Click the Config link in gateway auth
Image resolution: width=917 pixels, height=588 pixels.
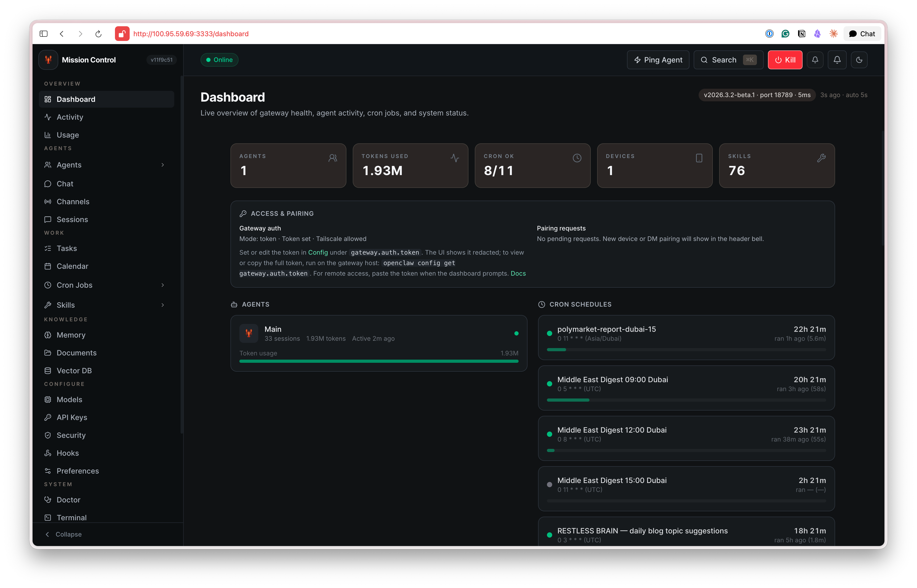[318, 252]
